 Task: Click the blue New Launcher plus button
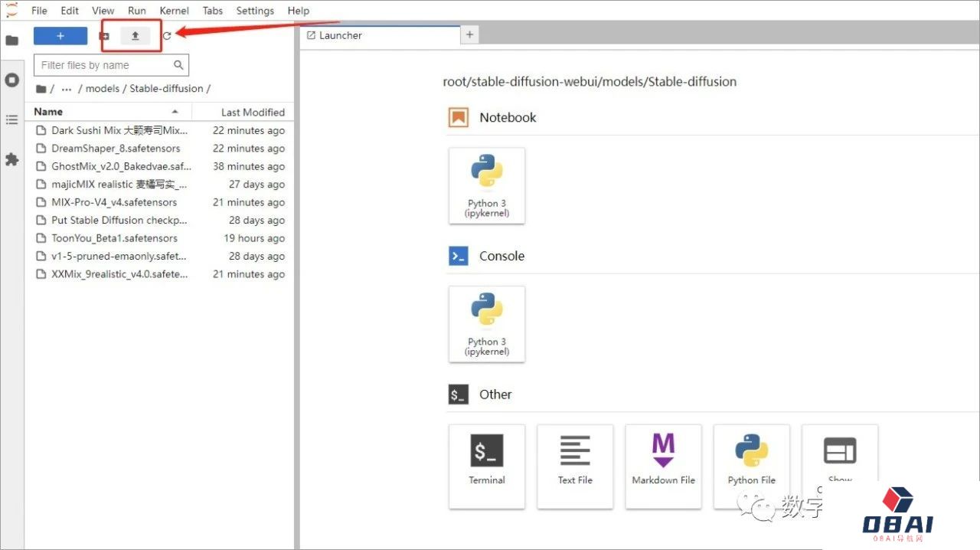pos(60,36)
